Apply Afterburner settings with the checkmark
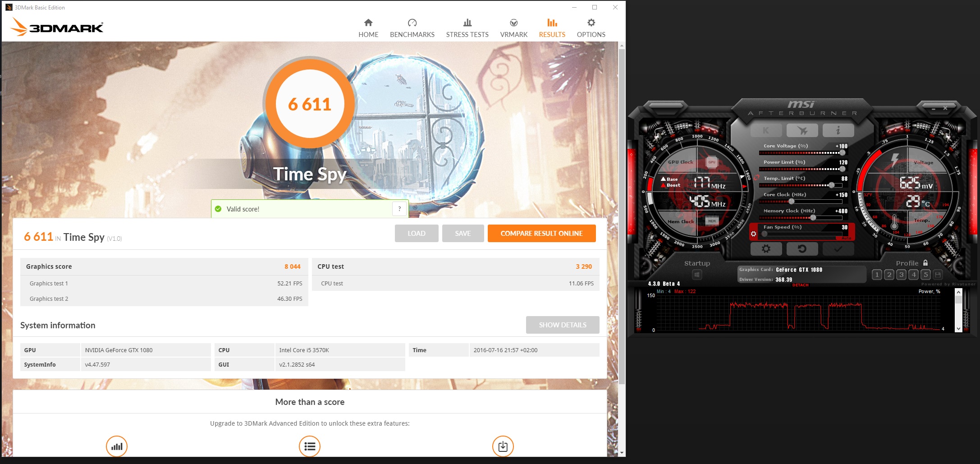 [838, 248]
